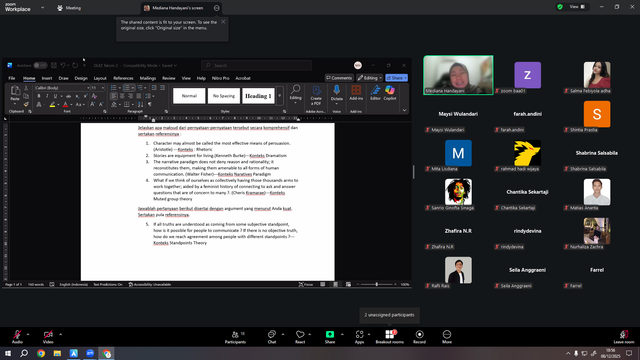Toggle Subscript formatting
640x360 pixels.
click(77, 96)
